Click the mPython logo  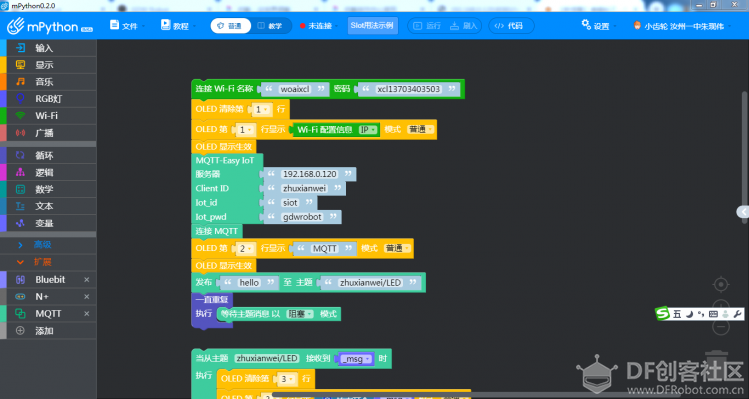[50, 26]
